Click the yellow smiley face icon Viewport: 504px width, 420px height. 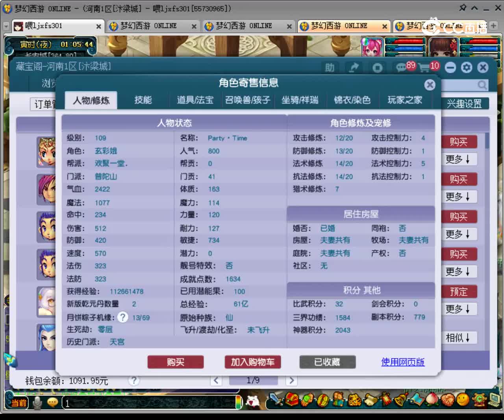[463, 400]
